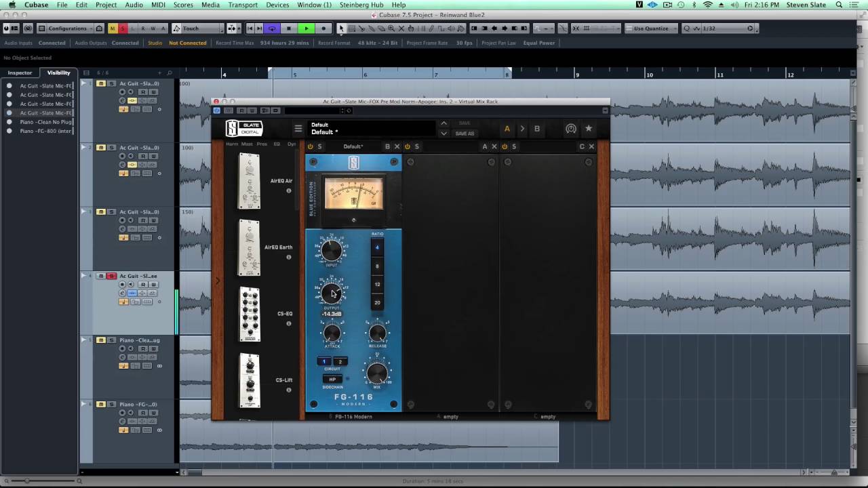Open the Transport menu
This screenshot has width=868, height=488.
tap(243, 5)
